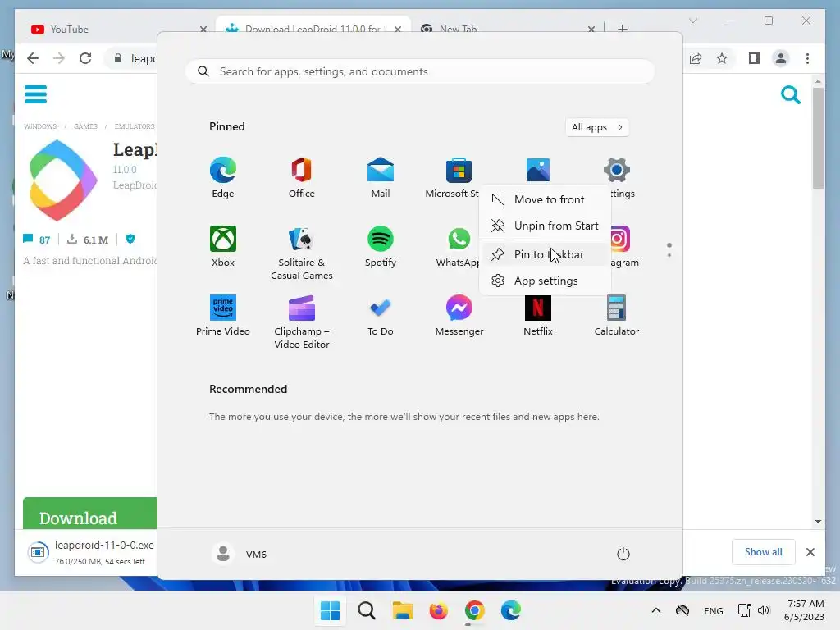
Task: Focus the Start menu search box
Action: [420, 71]
